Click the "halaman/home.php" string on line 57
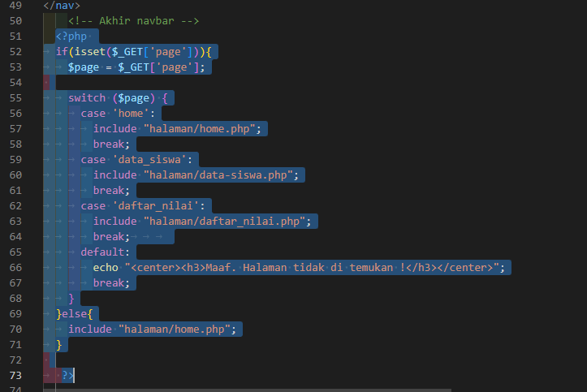 [200, 129]
